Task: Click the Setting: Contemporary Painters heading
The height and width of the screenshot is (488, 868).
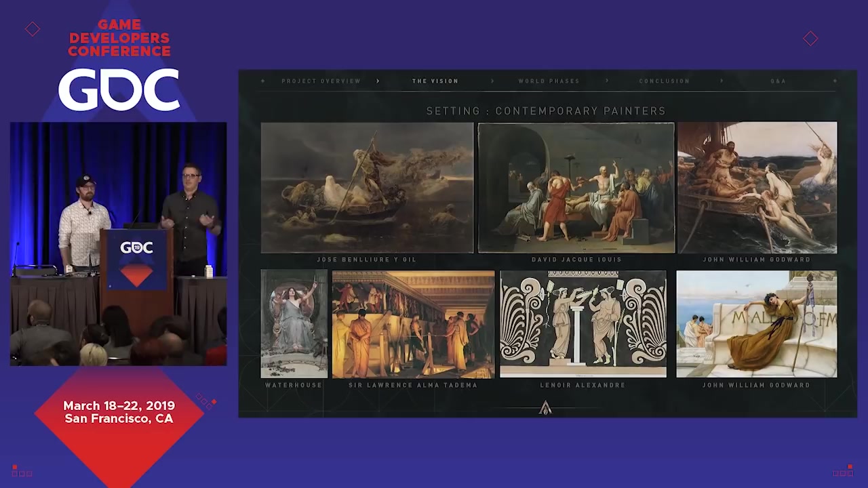Action: (546, 110)
